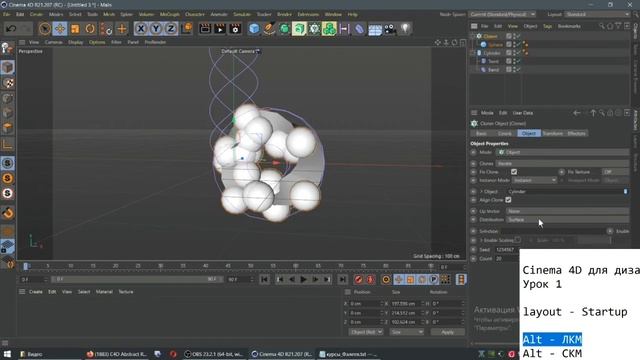Toggle the X axis lock

click(x=141, y=29)
